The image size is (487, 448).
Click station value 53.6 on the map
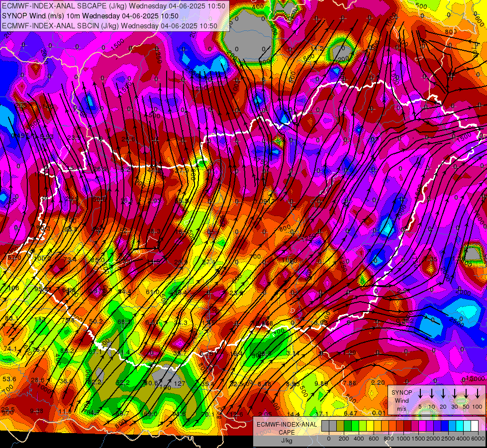[9, 379]
